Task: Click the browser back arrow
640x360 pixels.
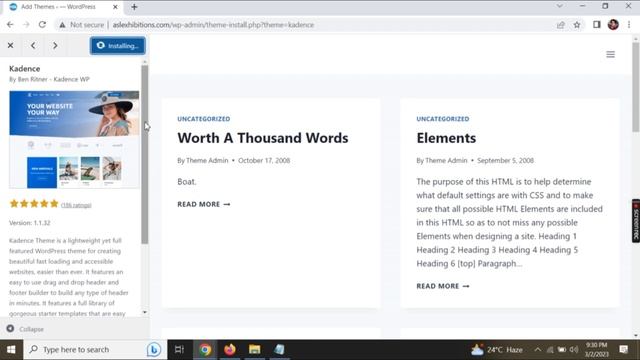Action: tap(10, 24)
